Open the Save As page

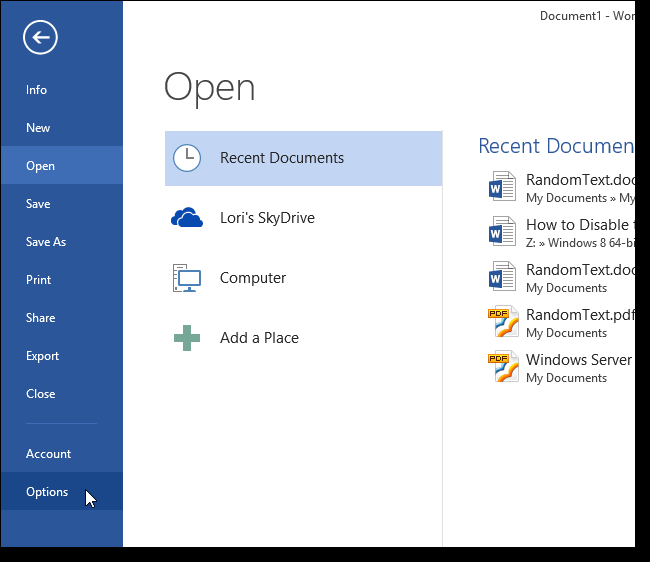tap(46, 242)
